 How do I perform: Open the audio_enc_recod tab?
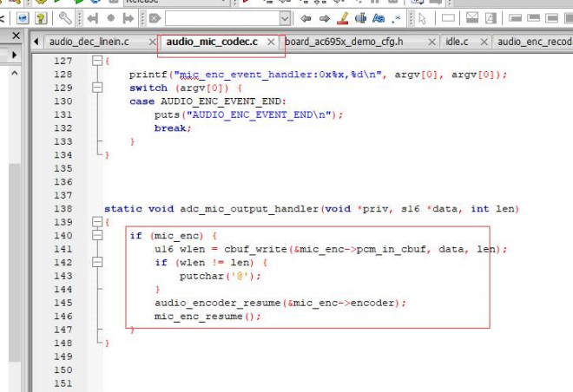pos(535,42)
